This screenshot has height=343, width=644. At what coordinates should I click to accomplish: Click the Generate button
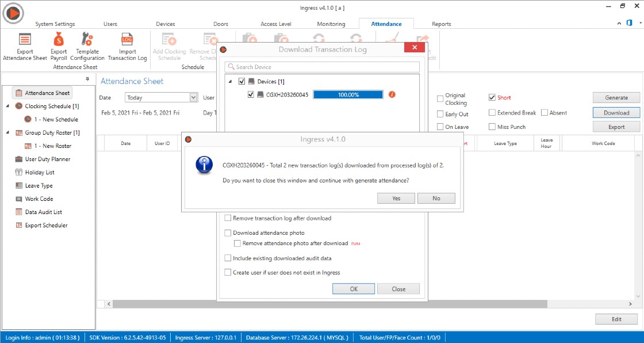[x=616, y=97]
